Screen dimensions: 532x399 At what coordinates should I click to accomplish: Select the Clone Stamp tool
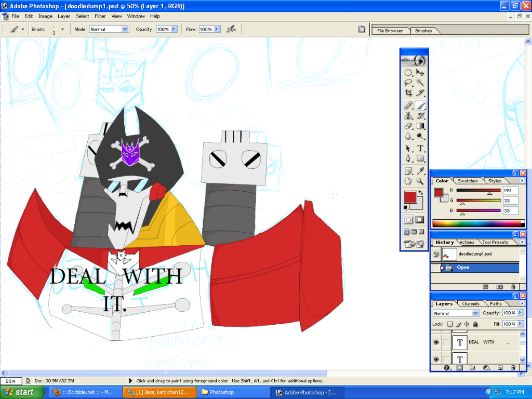tap(408, 116)
